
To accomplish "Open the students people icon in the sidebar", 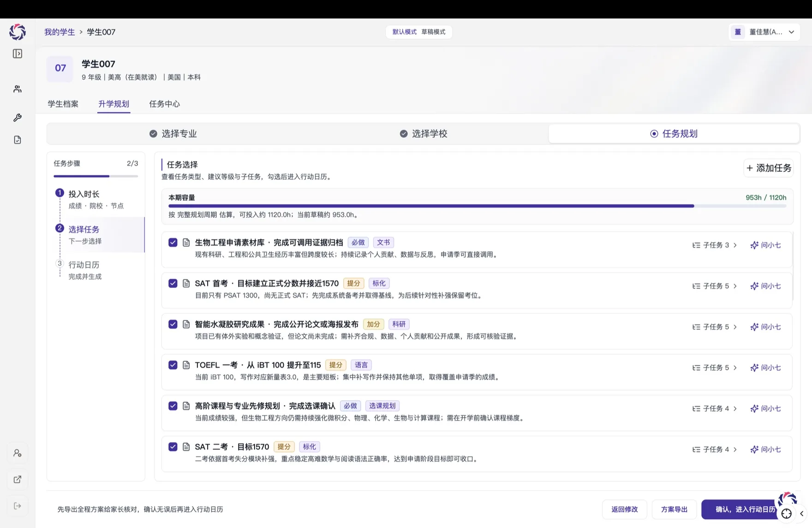I will 18,89.
